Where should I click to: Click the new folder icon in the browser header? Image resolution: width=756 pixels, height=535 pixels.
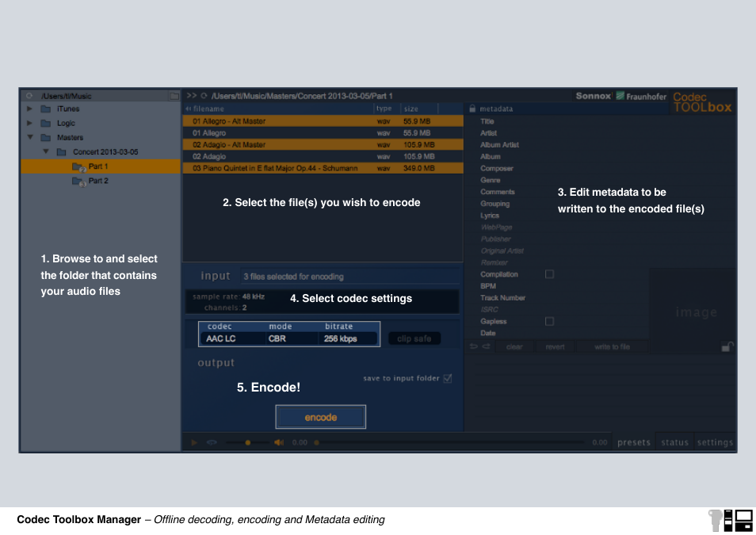174,96
